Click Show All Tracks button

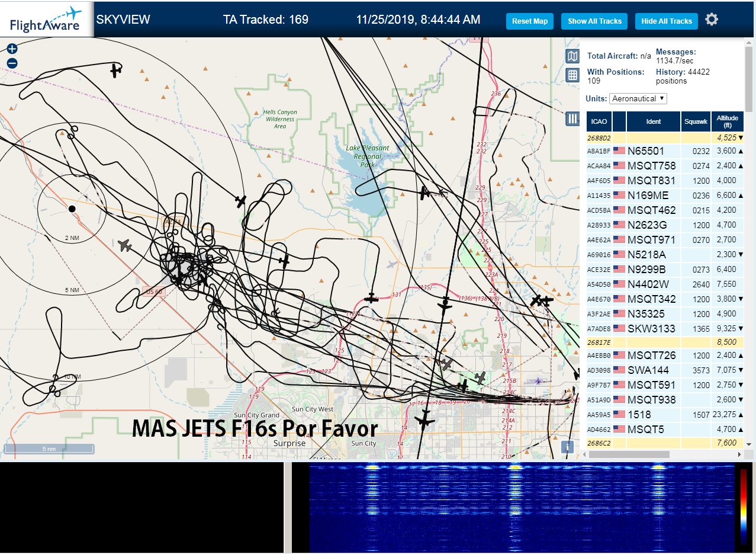(x=594, y=21)
